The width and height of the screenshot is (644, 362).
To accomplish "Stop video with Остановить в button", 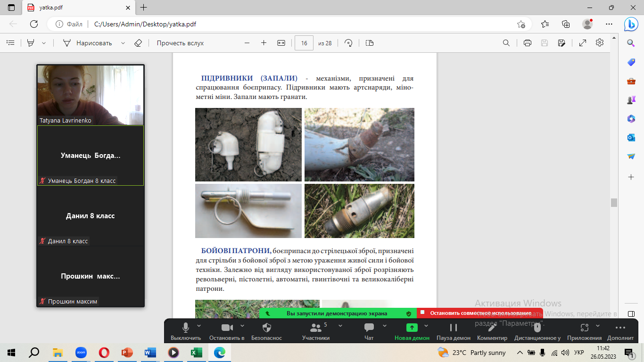I will (x=227, y=331).
